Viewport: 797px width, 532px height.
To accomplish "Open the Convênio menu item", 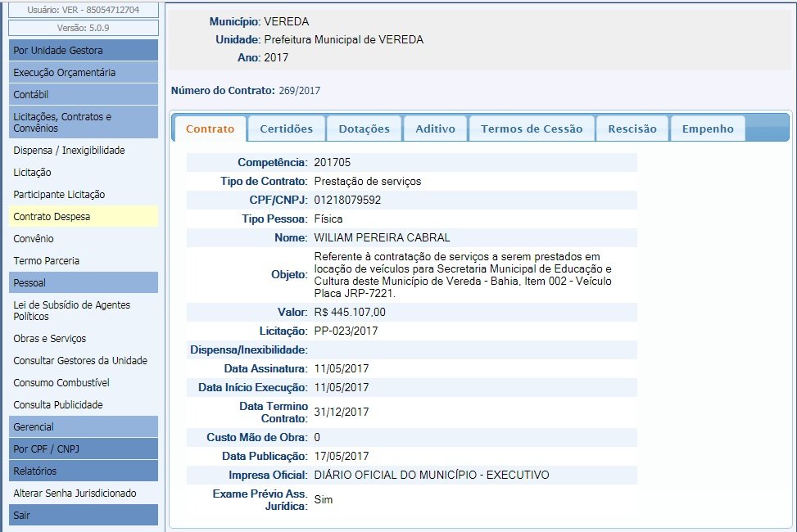I will coord(34,239).
